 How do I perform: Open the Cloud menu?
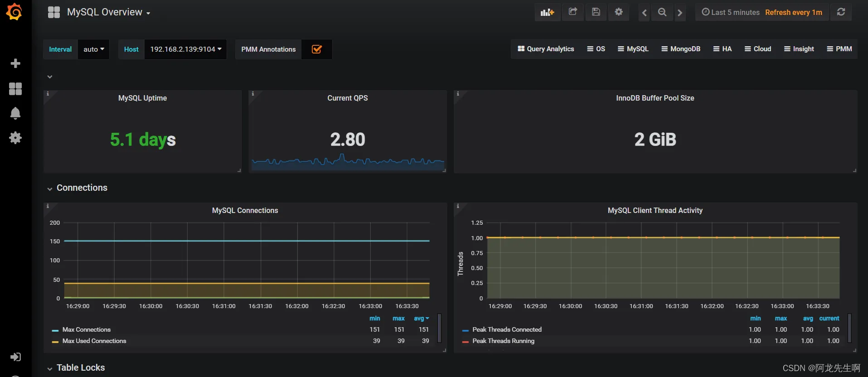pos(758,49)
